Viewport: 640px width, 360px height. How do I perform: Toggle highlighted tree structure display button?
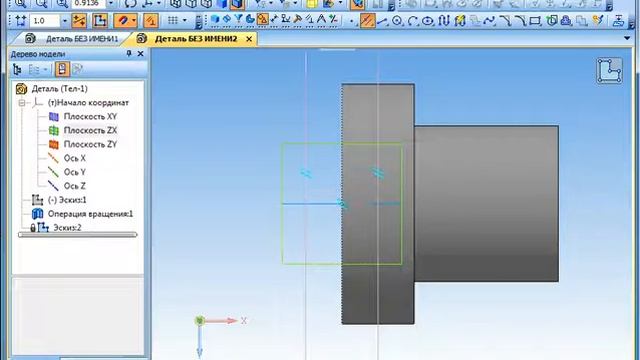point(62,69)
